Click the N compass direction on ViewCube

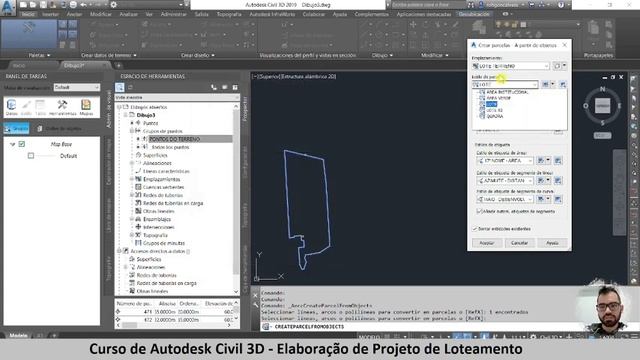[x=602, y=89]
